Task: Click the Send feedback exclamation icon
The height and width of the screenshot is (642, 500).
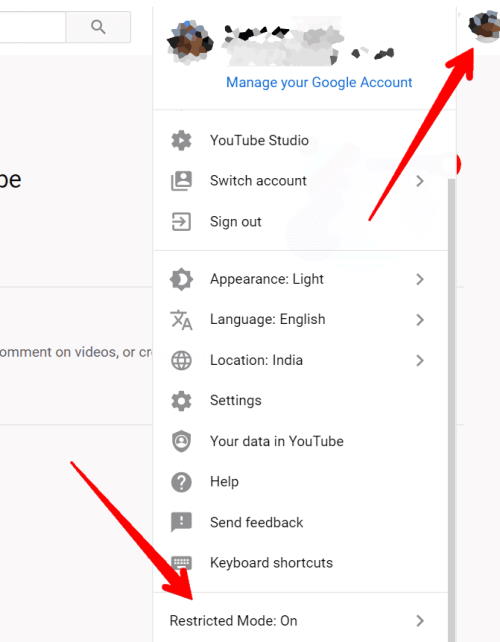Action: click(x=181, y=522)
